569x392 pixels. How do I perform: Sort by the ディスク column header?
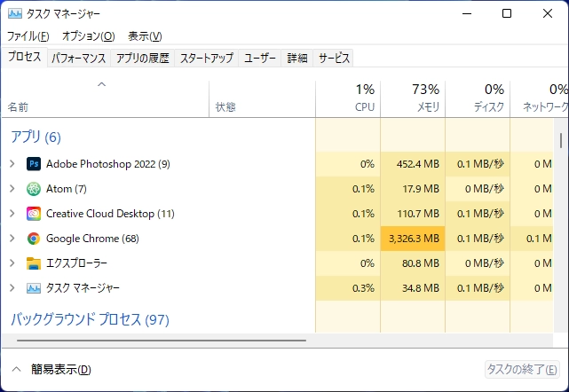pyautogui.click(x=478, y=99)
